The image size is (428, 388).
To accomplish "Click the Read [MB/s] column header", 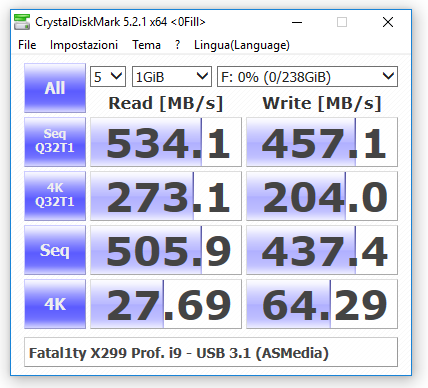I will click(166, 103).
